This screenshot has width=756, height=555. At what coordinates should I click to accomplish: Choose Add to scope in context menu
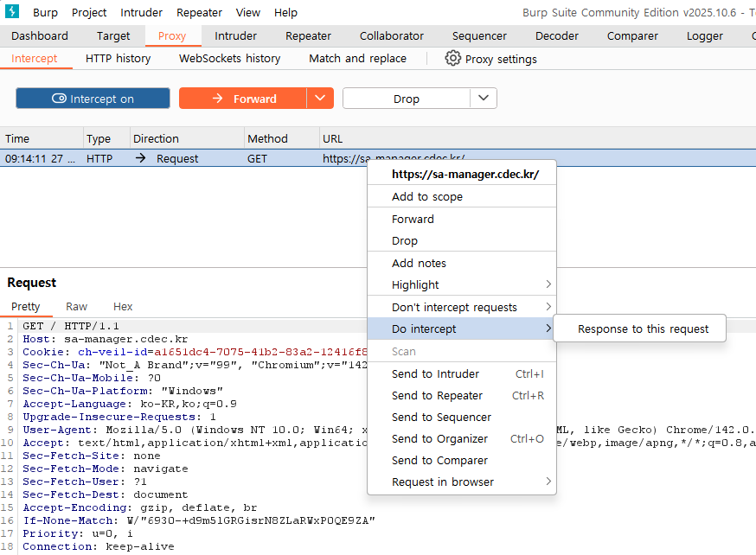click(x=462, y=196)
